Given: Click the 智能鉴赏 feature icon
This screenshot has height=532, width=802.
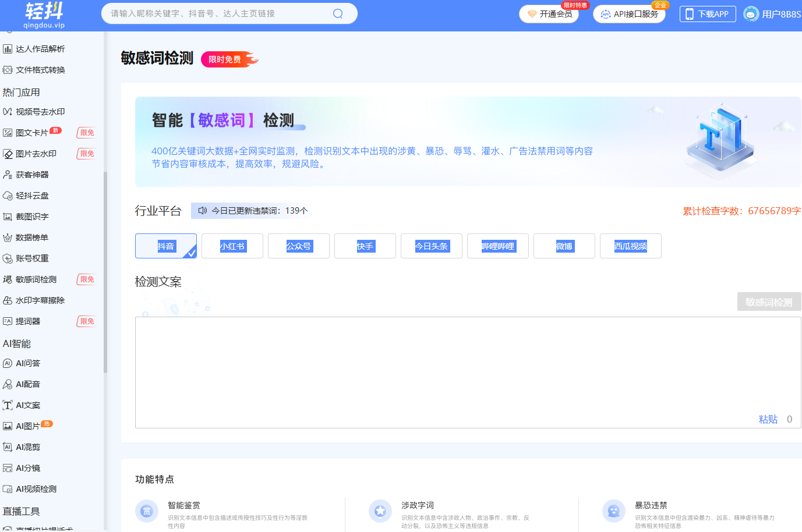Looking at the screenshot, I should [x=147, y=511].
